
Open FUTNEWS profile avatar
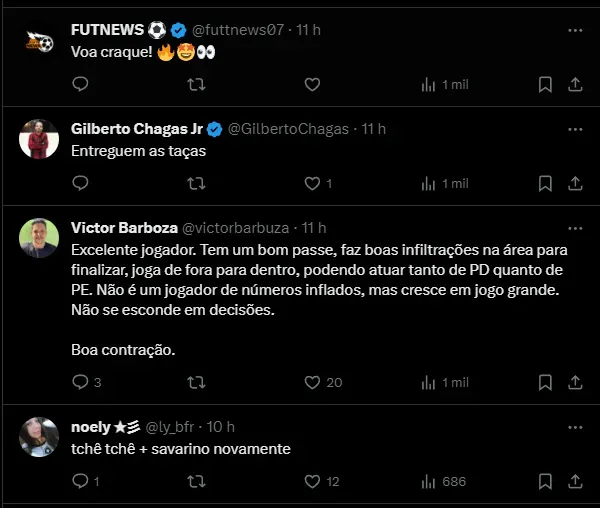click(x=40, y=41)
